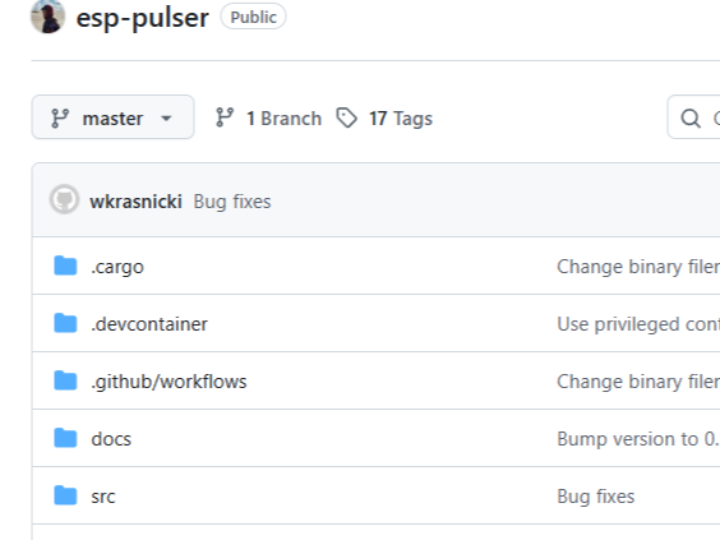The height and width of the screenshot is (540, 720).
Task: Open the .devcontainer directory
Action: coord(149,324)
